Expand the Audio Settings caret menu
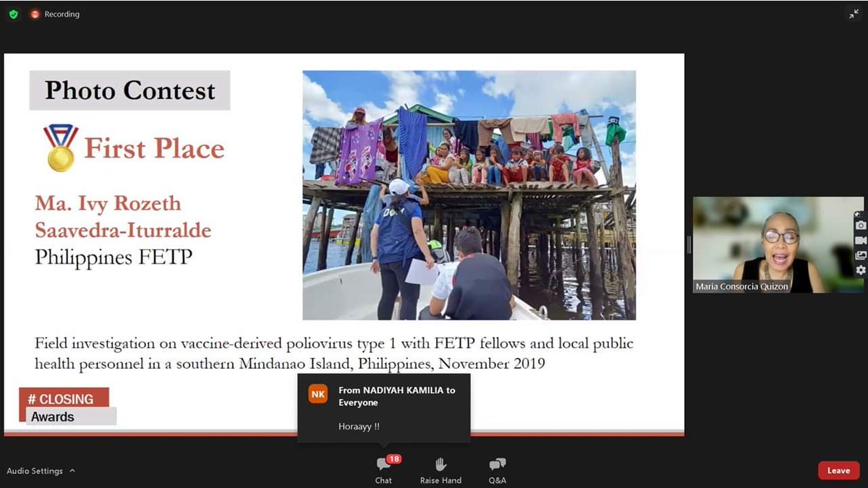 tap(72, 471)
